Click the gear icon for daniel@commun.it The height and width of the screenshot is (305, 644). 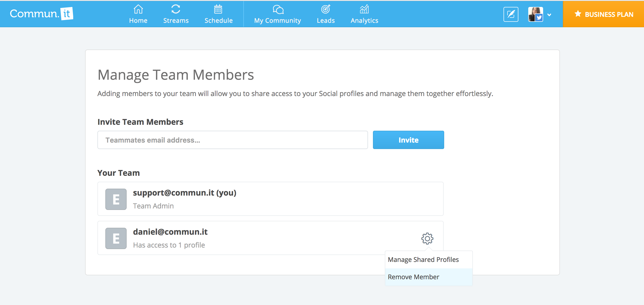[x=427, y=238]
